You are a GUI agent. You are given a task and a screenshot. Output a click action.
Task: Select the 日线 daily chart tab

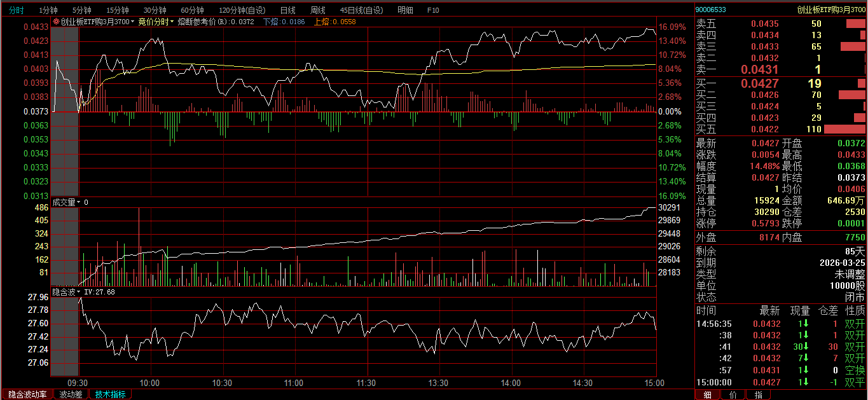click(x=287, y=10)
